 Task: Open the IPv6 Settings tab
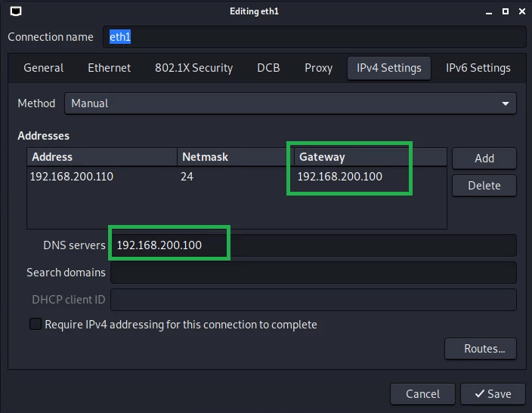coord(478,68)
